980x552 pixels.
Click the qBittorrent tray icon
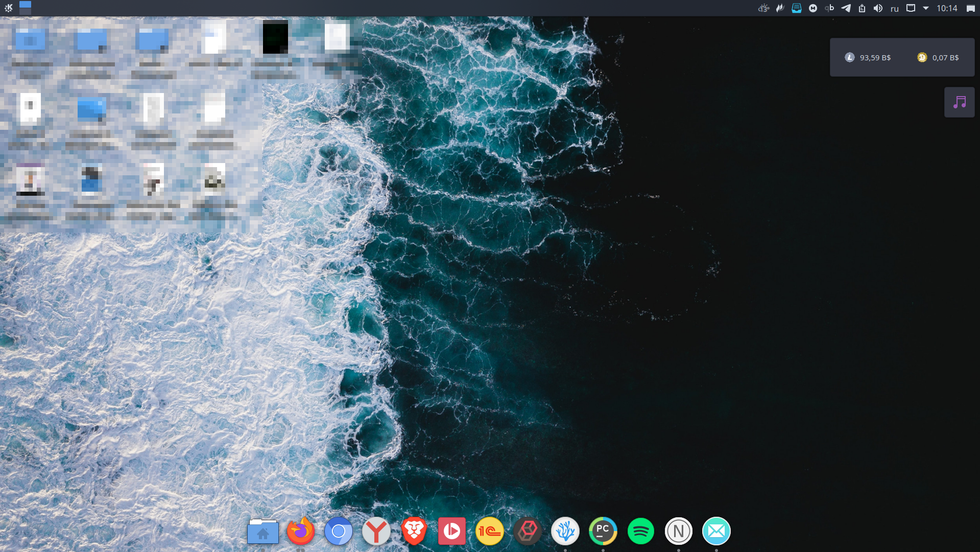pos(829,8)
